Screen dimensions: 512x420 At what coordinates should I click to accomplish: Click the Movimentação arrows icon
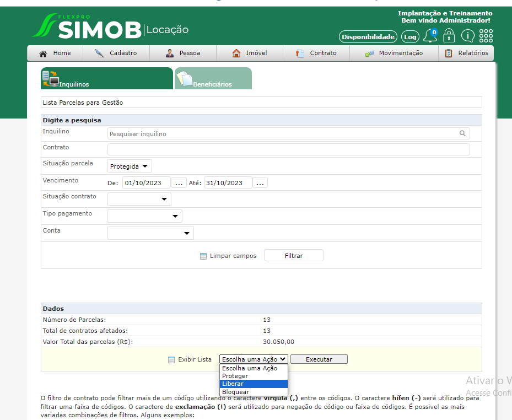click(x=369, y=54)
